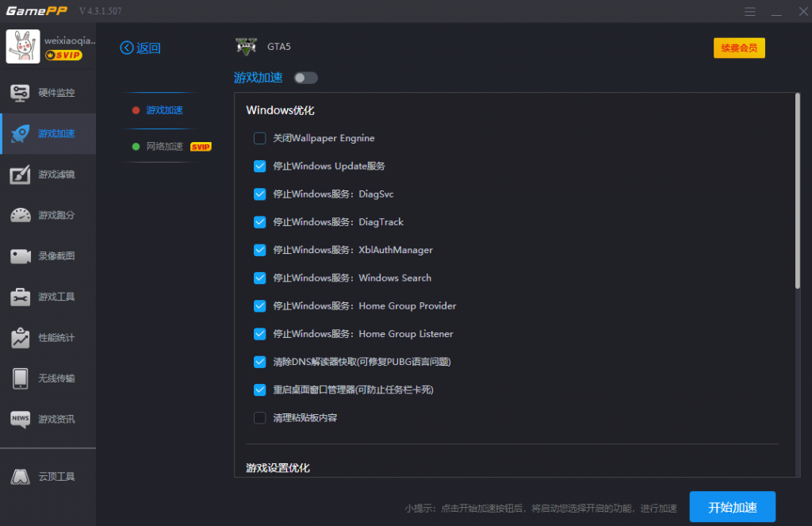Screen dimensions: 812x526
Task: Click the version text V 4.3.1.507
Action: tap(101, 11)
